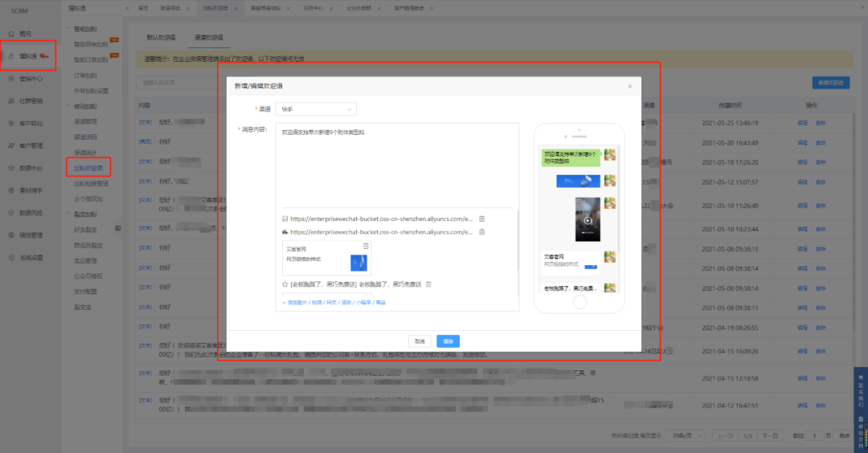
Task: Click the 取消 button in dialog
Action: pyautogui.click(x=419, y=341)
